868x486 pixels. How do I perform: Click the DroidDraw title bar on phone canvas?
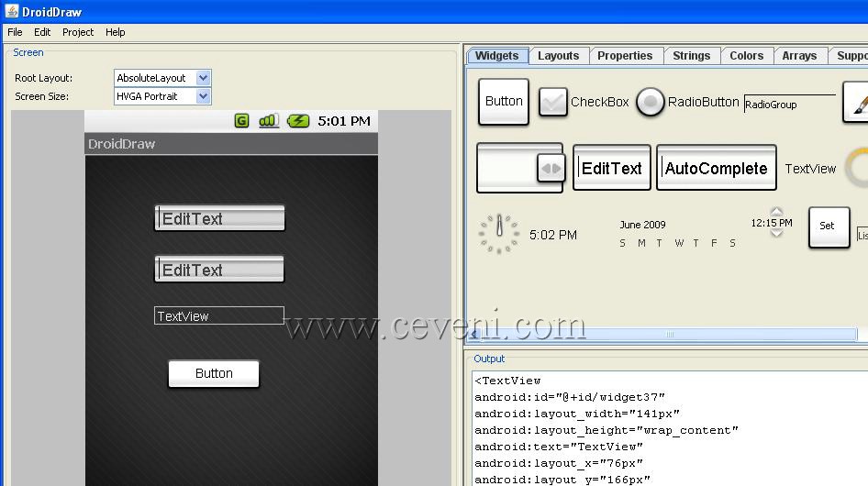(x=231, y=144)
